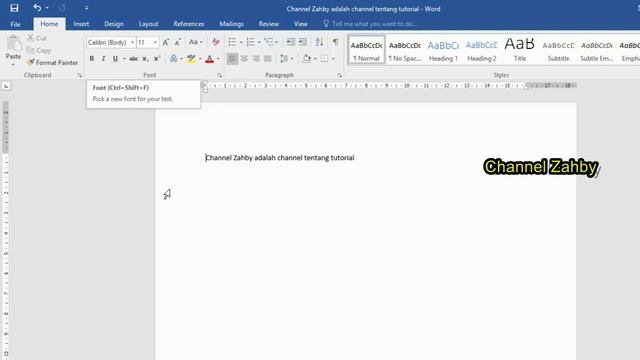Open the Paragraph dialog launcher
This screenshot has height=360, width=640.
(x=339, y=75)
